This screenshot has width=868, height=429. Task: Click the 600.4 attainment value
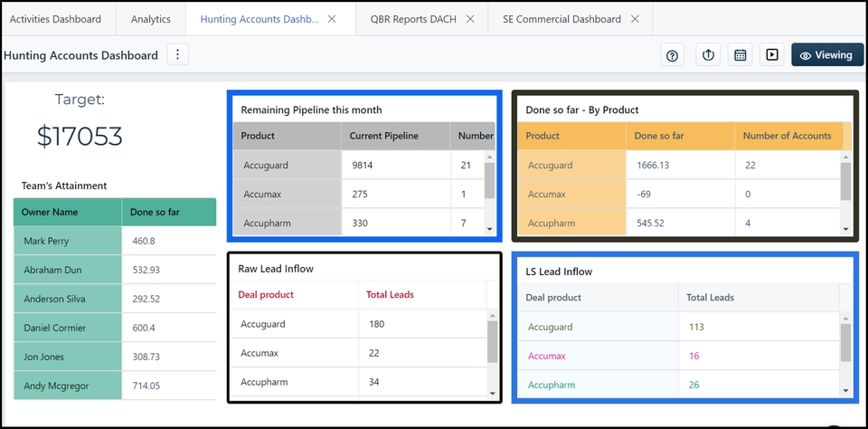pyautogui.click(x=144, y=329)
